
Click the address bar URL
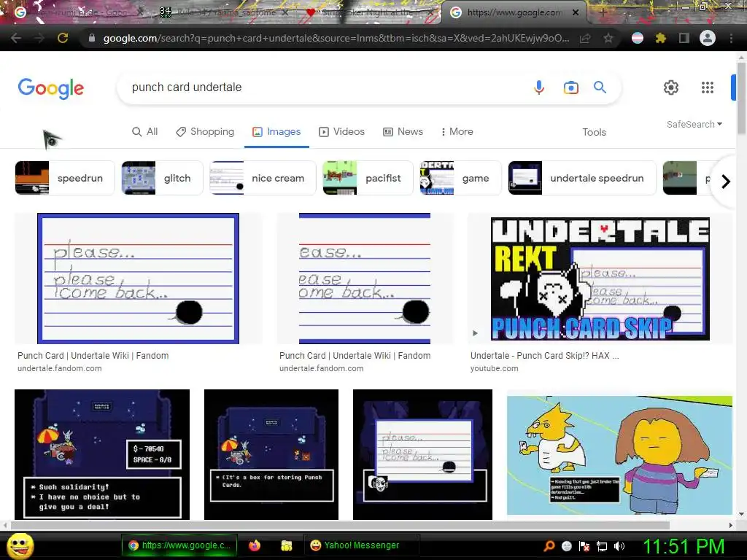point(336,38)
